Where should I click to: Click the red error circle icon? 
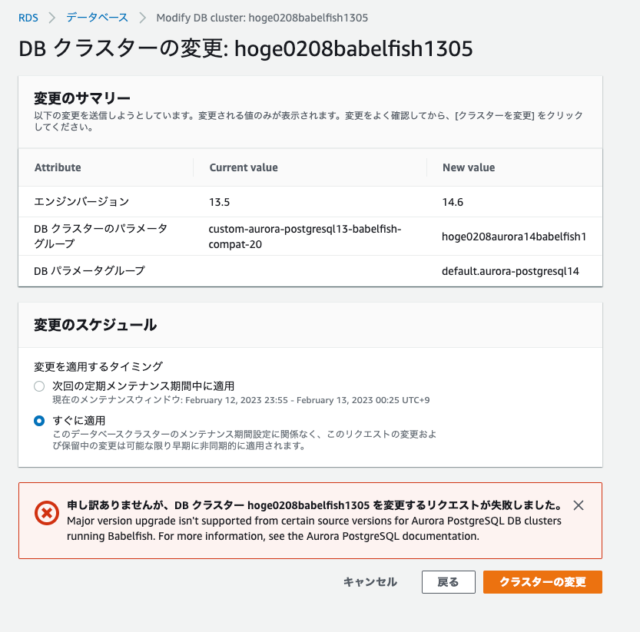click(x=47, y=513)
